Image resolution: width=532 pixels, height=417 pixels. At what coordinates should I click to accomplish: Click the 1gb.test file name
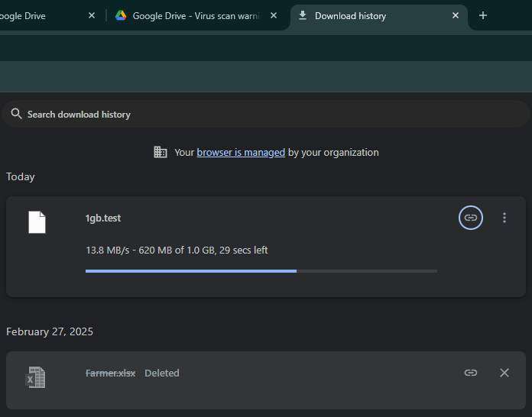[103, 218]
